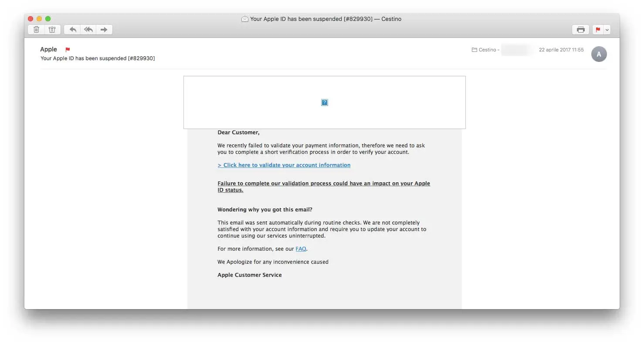Image resolution: width=644 pixels, height=344 pixels.
Task: Click the circular sender avatar
Action: coord(599,54)
